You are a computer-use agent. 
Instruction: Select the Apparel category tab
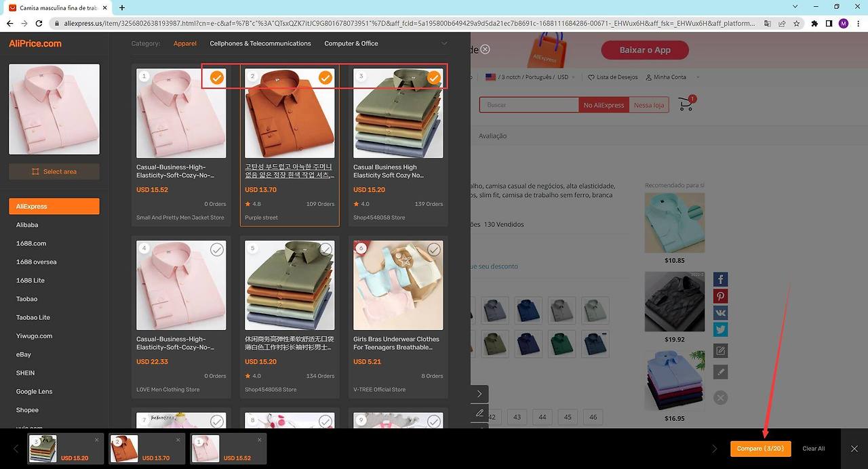tap(185, 43)
